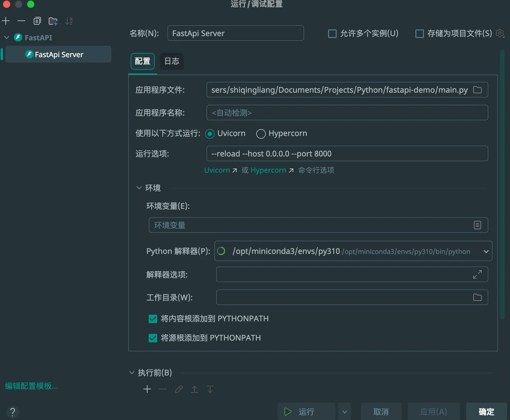Uncheck add content roots to PYTHONPATH
The width and height of the screenshot is (510, 420).
tap(153, 319)
